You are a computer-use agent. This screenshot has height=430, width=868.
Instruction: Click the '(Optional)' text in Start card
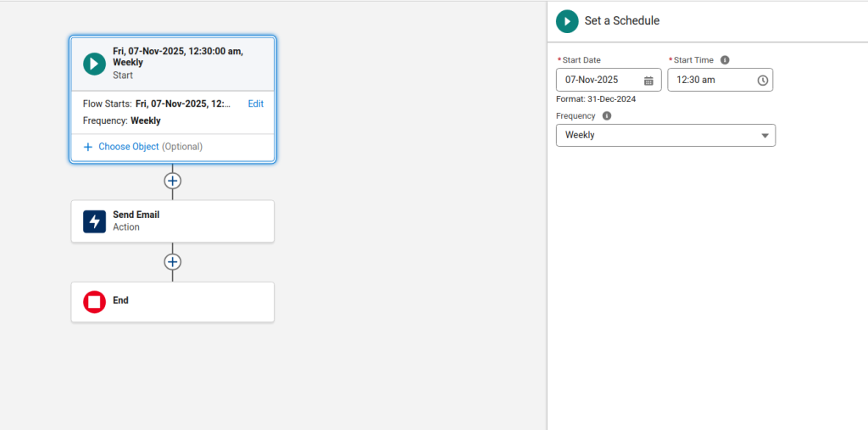182,147
